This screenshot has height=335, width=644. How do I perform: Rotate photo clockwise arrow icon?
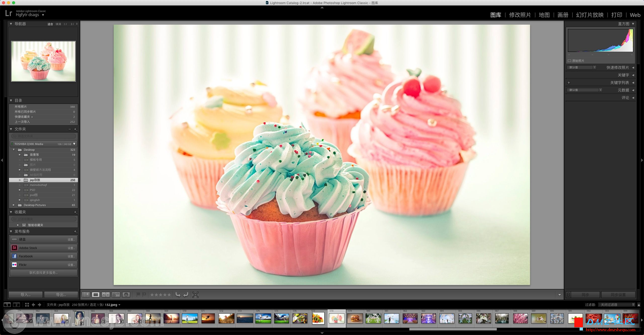coord(186,295)
